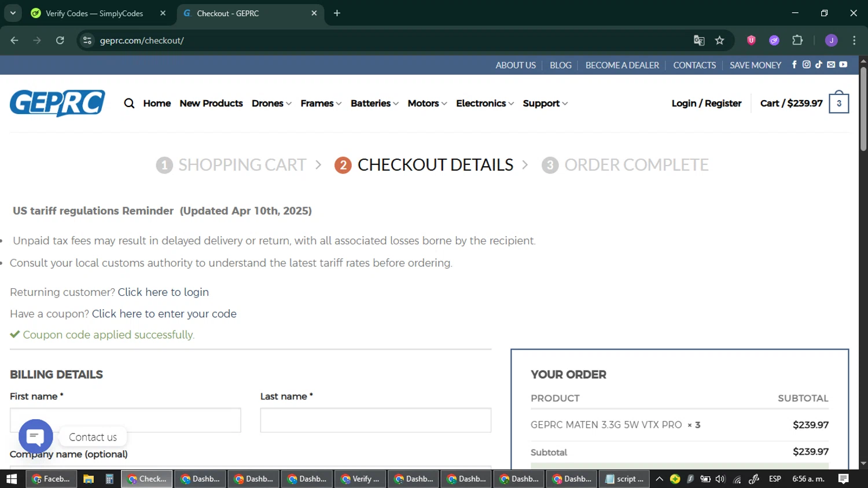Expand the Frames menu
Viewport: 868px width, 488px height.
[x=321, y=103]
